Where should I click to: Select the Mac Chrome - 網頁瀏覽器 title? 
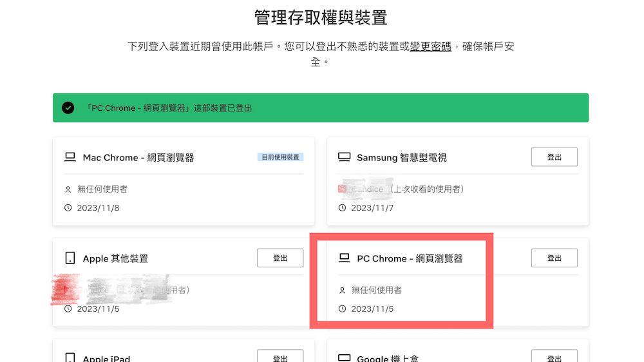(138, 157)
